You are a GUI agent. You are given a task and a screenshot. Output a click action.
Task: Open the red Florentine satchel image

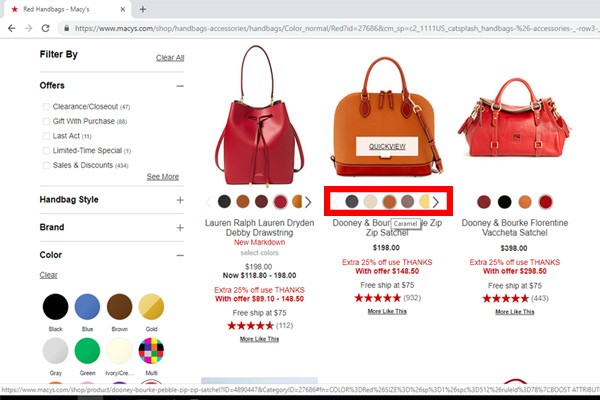(515, 118)
